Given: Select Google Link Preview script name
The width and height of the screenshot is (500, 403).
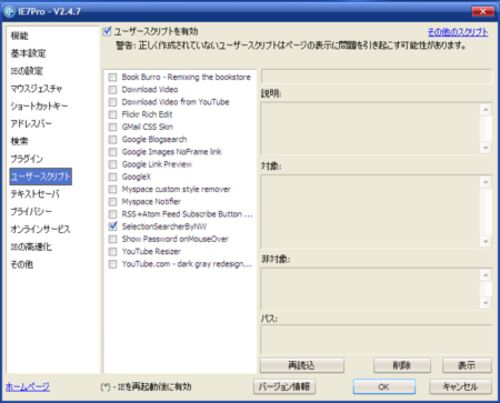Looking at the screenshot, I should click(157, 164).
